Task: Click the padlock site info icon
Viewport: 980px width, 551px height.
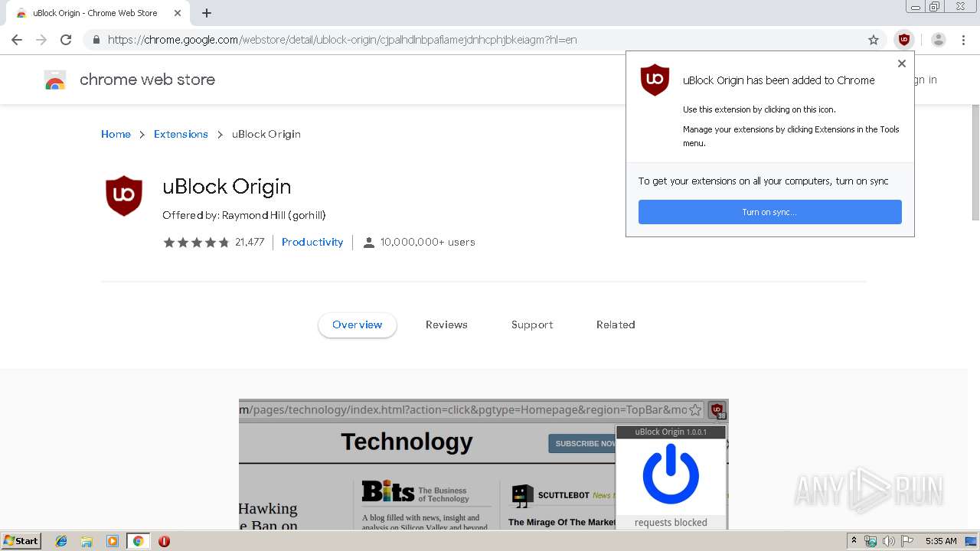Action: 96,40
